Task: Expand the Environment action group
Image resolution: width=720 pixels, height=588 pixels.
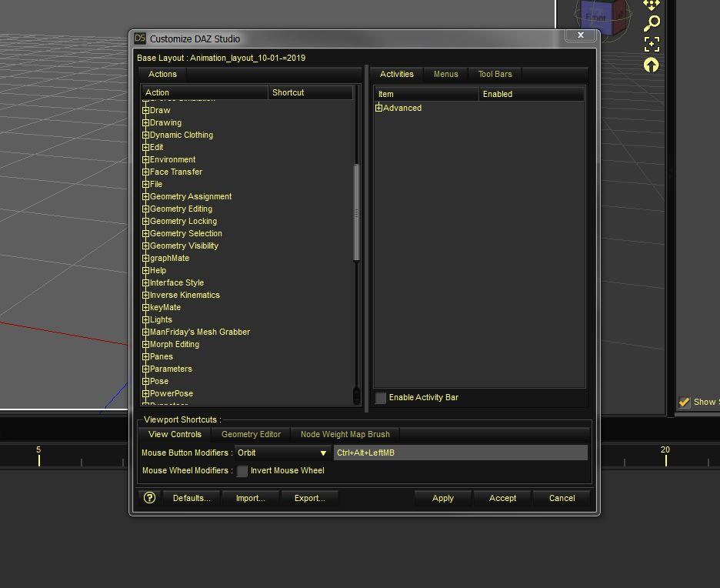Action: [145, 160]
